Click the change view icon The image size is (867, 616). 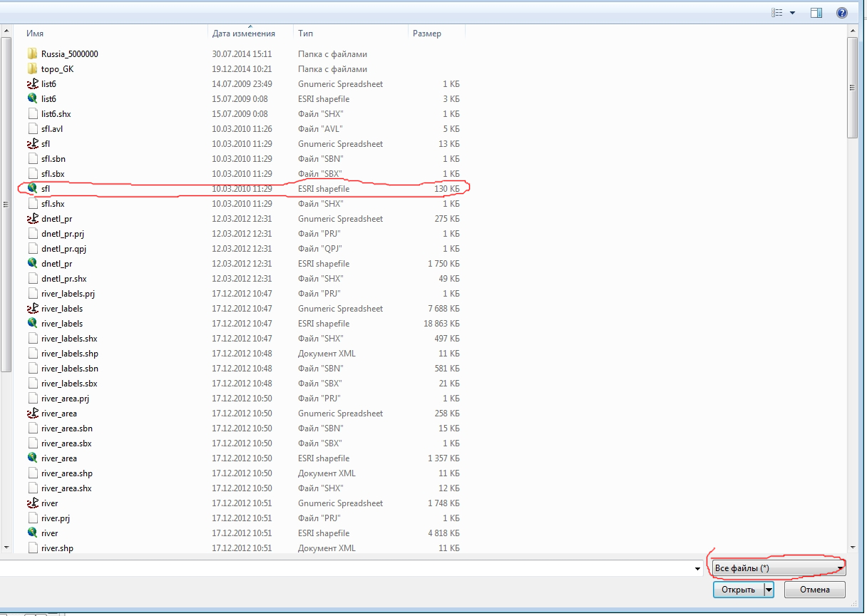pyautogui.click(x=777, y=13)
